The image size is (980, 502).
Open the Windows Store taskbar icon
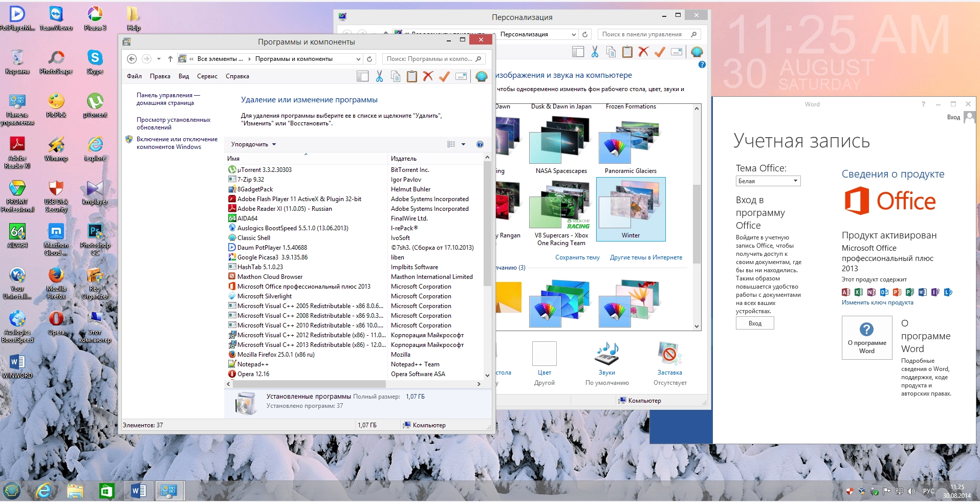click(x=106, y=491)
